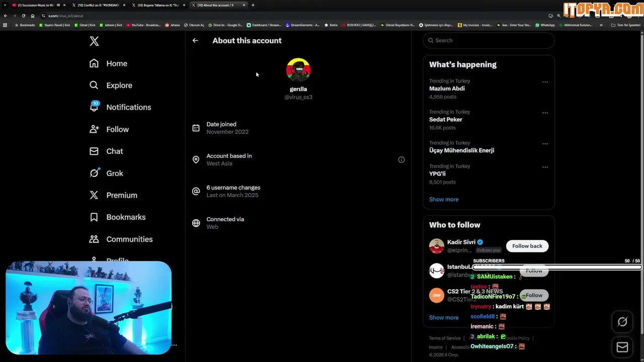
Task: Go back with the arrow beside About this account
Action: [x=195, y=41]
